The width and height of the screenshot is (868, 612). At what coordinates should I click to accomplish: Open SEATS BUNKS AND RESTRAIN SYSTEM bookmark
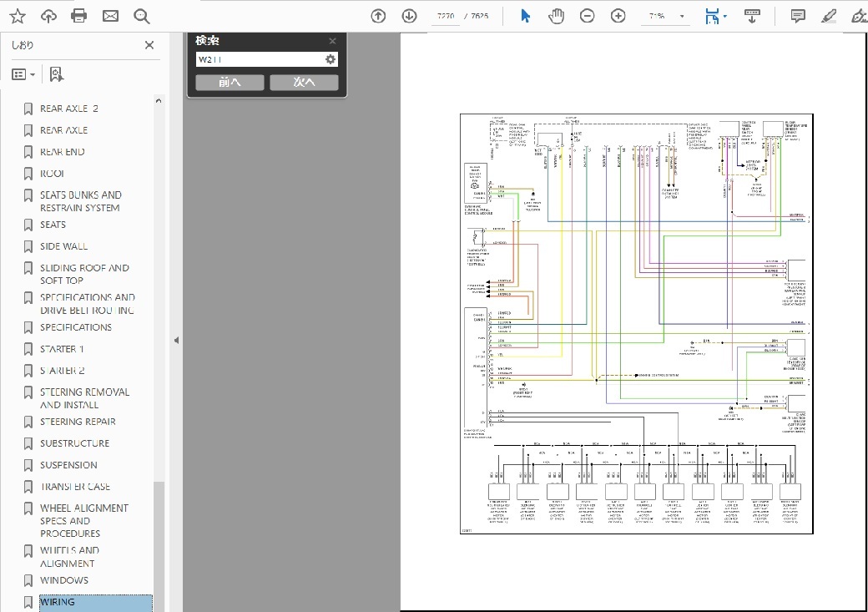80,201
